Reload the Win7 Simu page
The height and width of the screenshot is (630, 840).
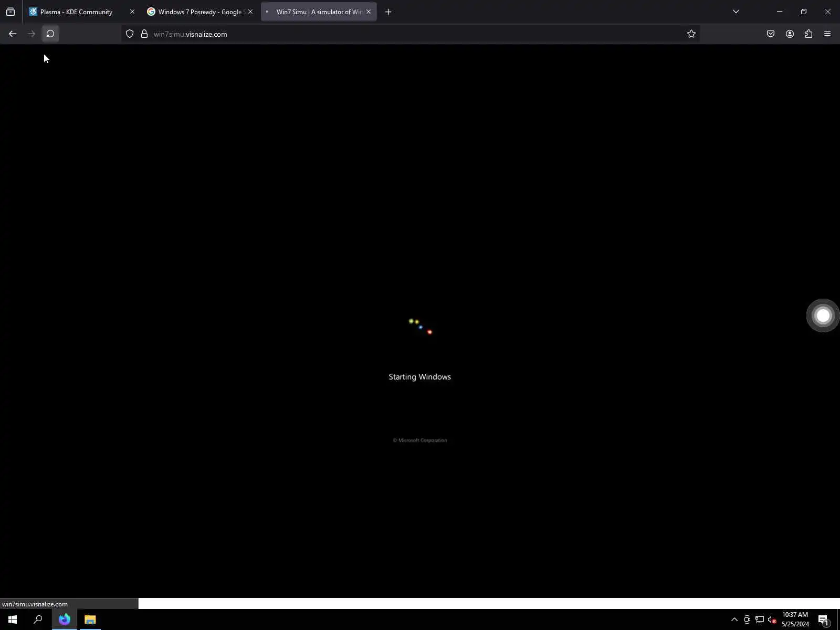(50, 34)
